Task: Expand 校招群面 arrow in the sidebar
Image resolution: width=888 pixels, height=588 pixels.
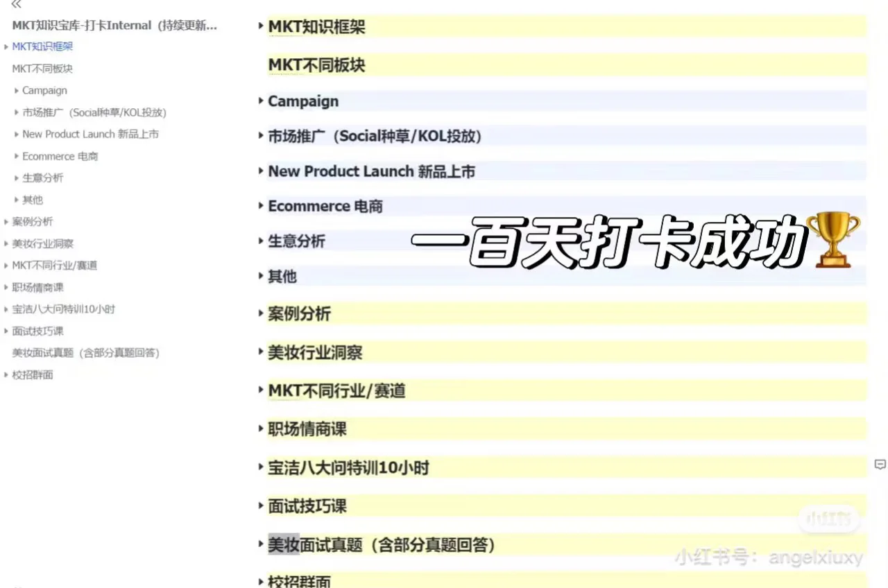Action: click(6, 375)
